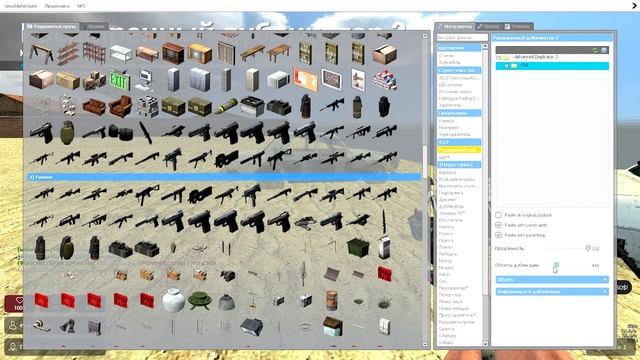Choose the Лебедка tool
The image size is (640, 360).
pyautogui.click(x=448, y=254)
